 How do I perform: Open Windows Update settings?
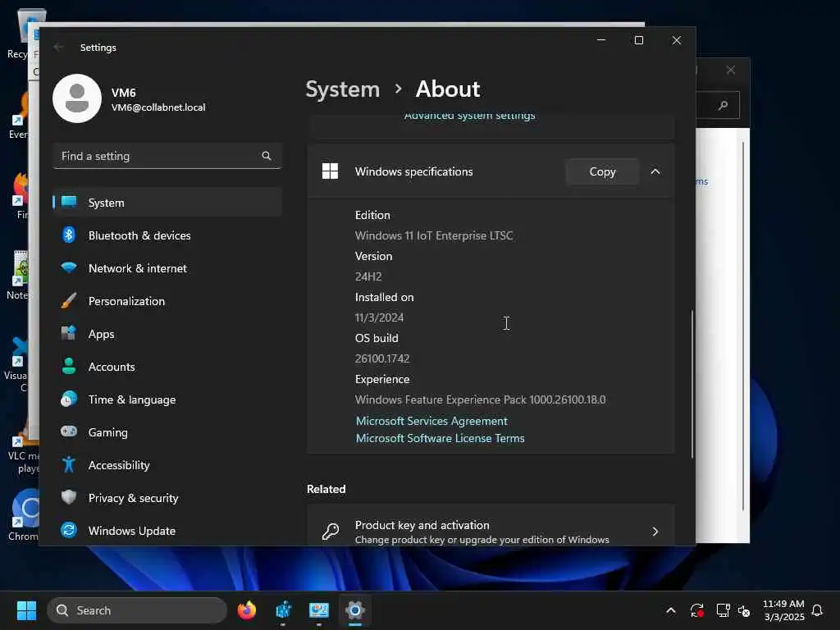tap(167, 531)
